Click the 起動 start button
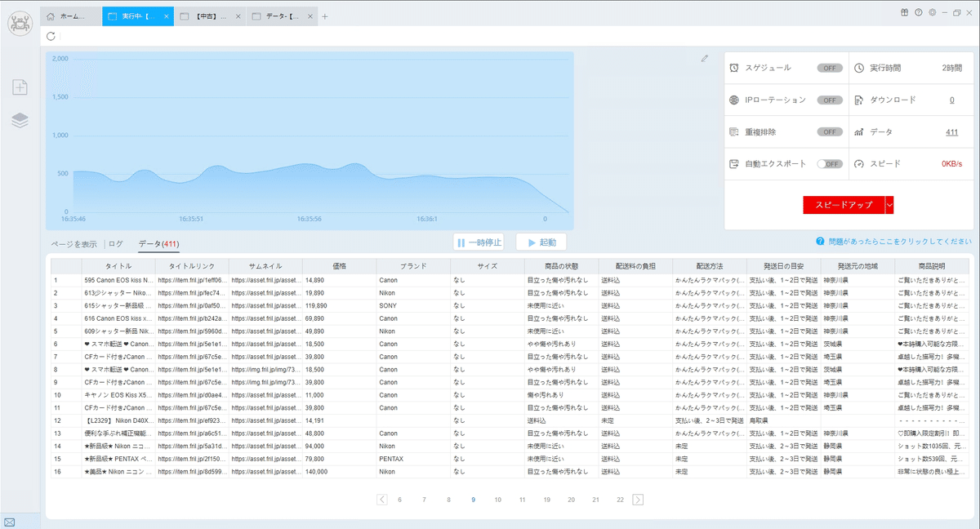 541,242
